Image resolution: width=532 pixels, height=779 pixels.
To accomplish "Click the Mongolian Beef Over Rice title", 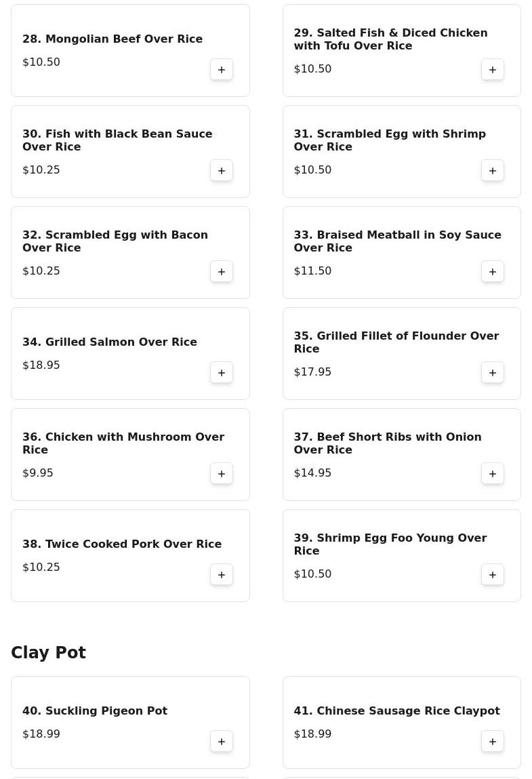I will pos(112,39).
